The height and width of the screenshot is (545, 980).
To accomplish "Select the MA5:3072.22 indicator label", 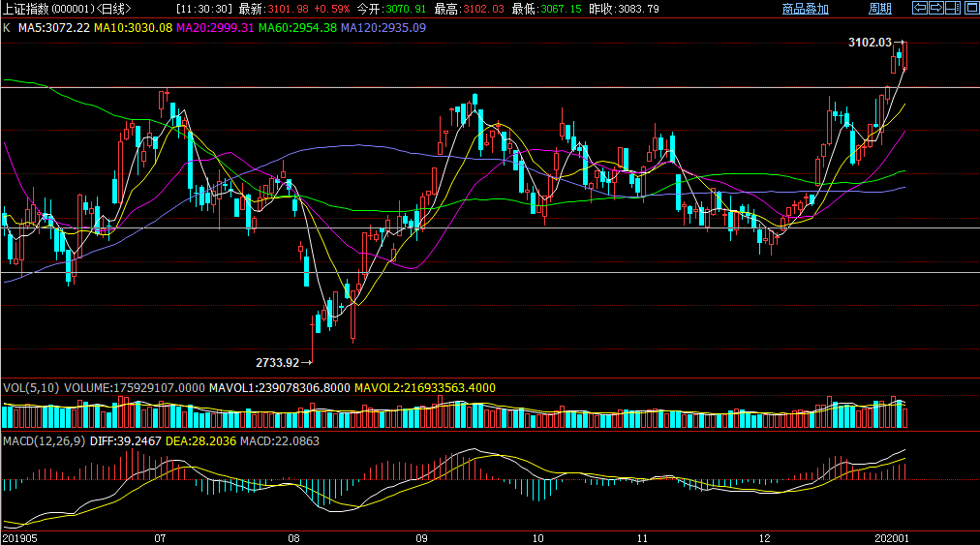I will click(x=54, y=28).
